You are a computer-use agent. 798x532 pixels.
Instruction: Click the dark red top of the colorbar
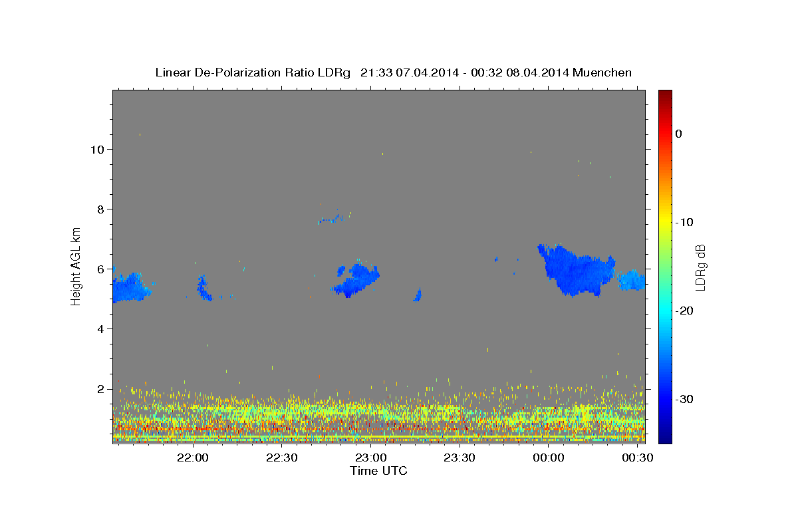tap(665, 95)
